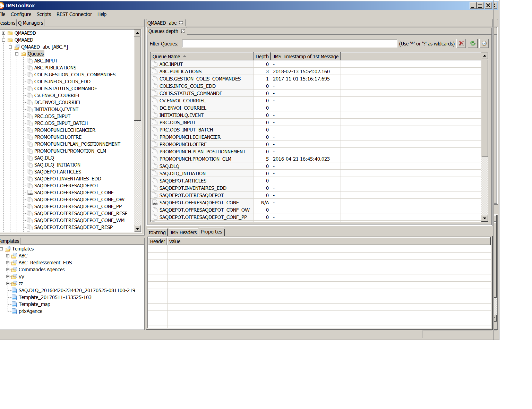Click the Header column in properties table
The image size is (532, 409).
pos(157,241)
